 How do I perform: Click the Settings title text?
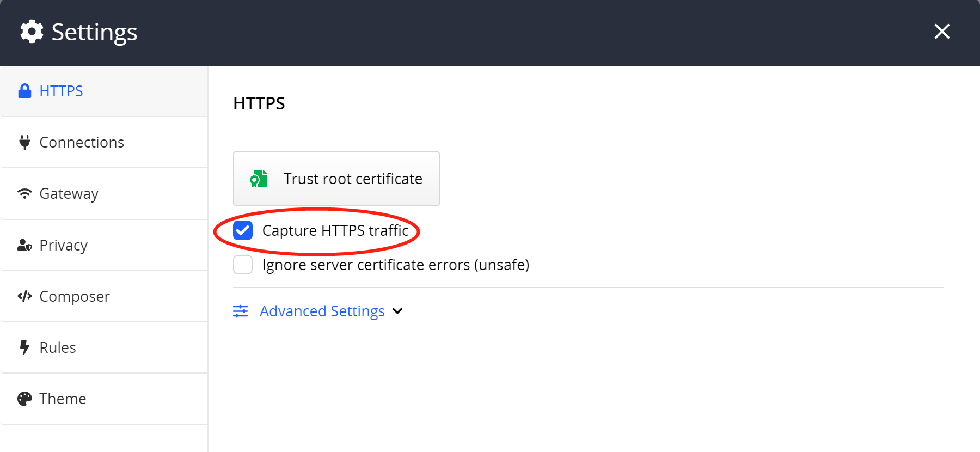tap(95, 32)
